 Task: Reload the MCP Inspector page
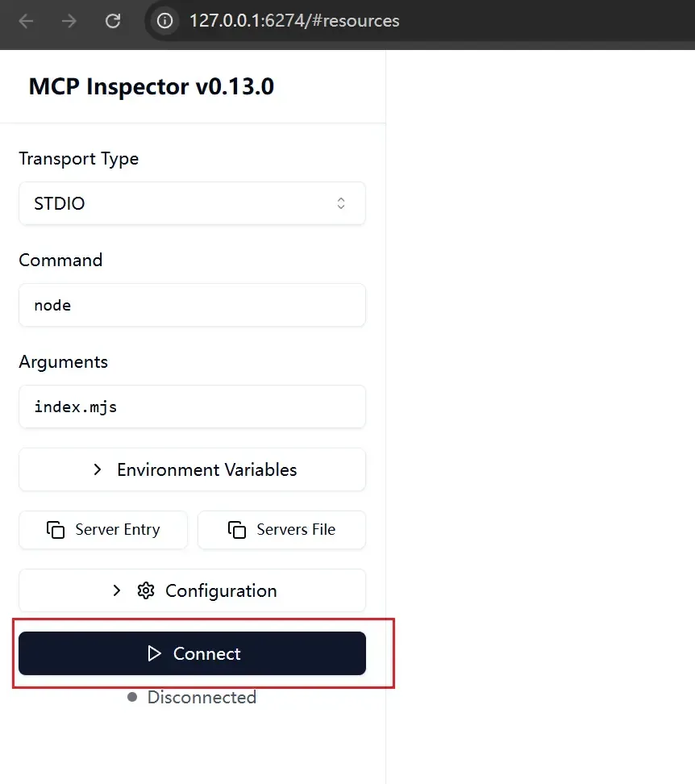113,21
